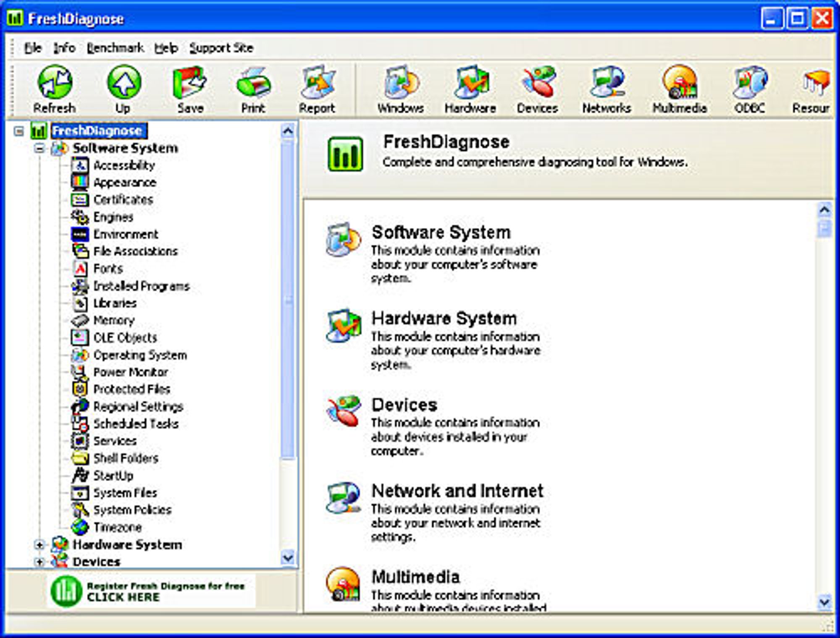Open the Network and Internet module heading
Screen dimensions: 840x638
tap(457, 491)
